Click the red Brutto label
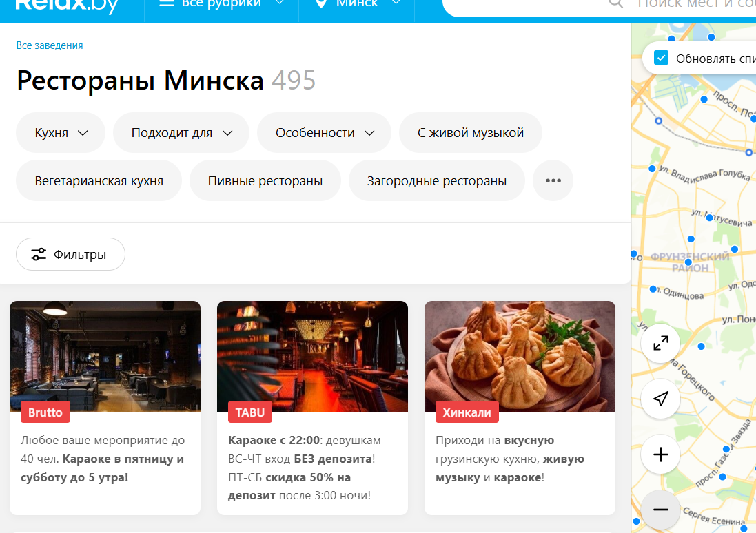Screen dimensions: 756x533 coord(45,412)
